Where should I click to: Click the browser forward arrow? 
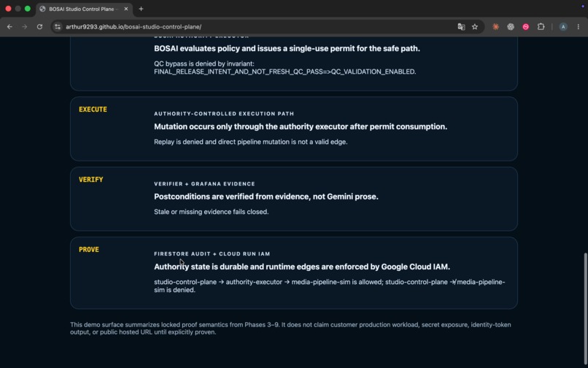[x=24, y=27]
